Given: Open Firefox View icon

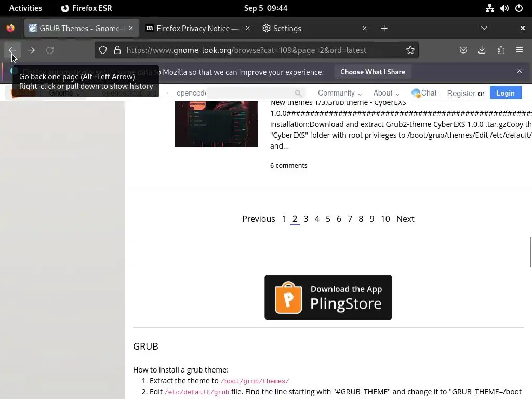Looking at the screenshot, I should coord(10,28).
